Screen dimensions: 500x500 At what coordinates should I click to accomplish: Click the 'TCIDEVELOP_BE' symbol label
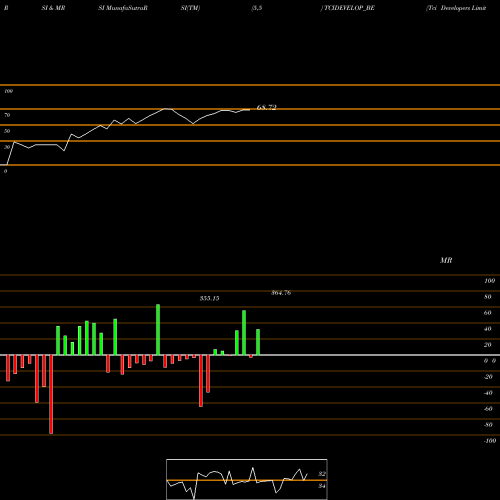coord(348,8)
